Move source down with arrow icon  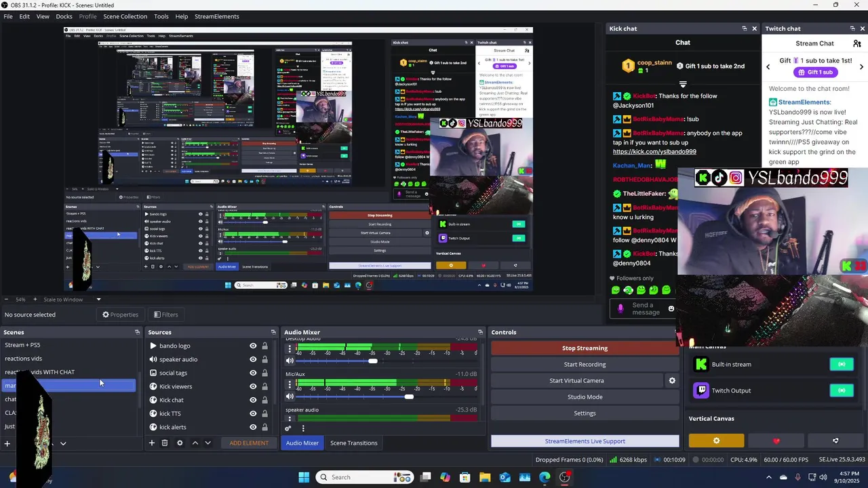tap(208, 443)
